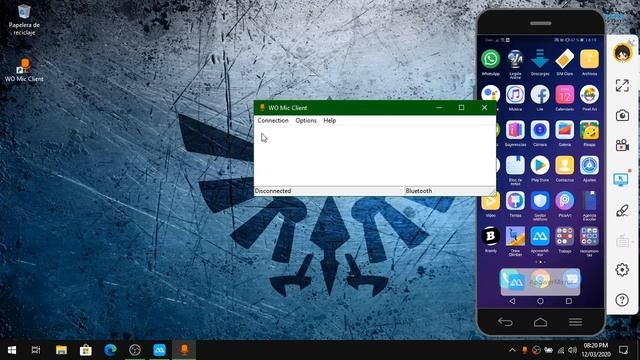The image size is (640, 360).
Task: Open Bloc de notas on phone
Action: point(515,166)
